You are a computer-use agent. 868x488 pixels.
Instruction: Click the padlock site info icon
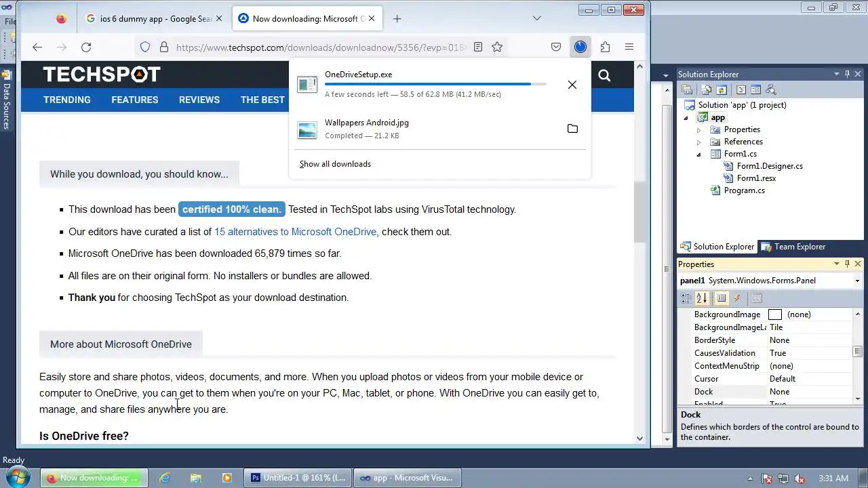[163, 47]
